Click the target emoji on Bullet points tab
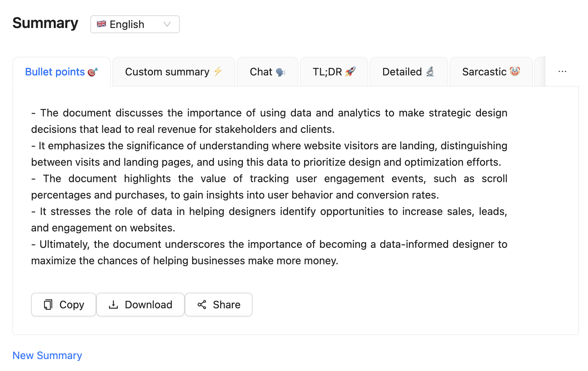 [x=93, y=72]
